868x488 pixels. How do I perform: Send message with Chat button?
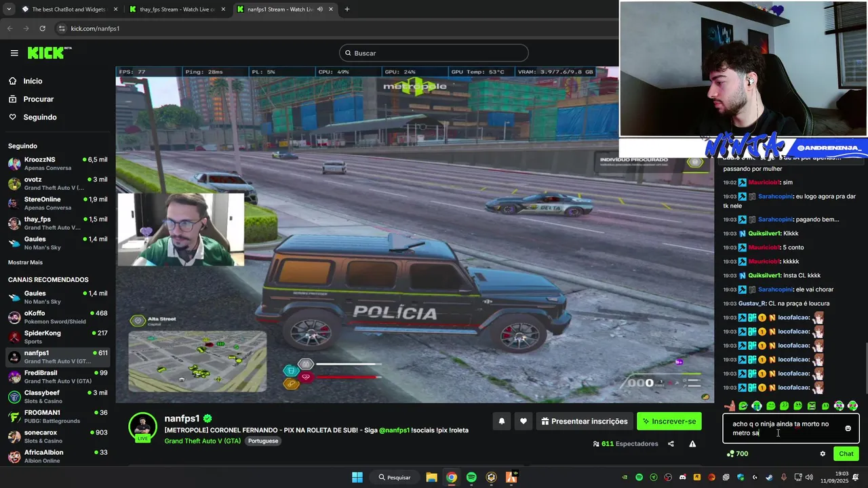846,454
